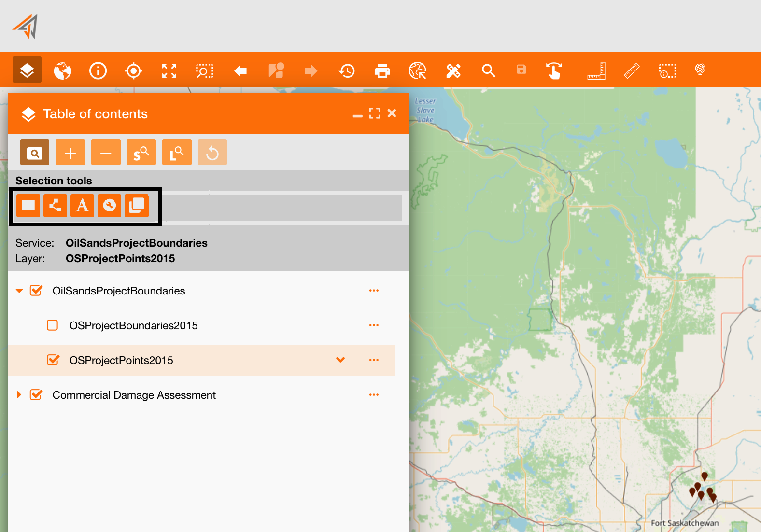Click the Lesser Slave Lake map label
This screenshot has width=761, height=532.
pos(425,110)
